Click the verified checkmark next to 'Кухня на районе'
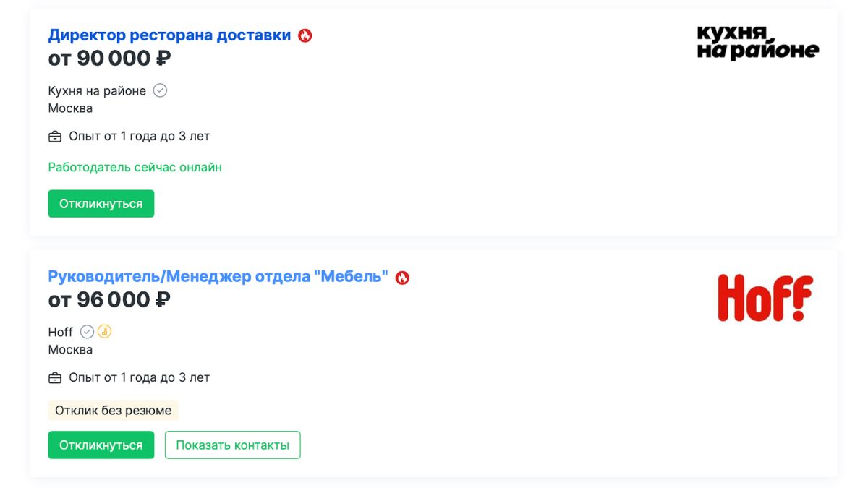Image resolution: width=868 pixels, height=488 pixels. 161,90
